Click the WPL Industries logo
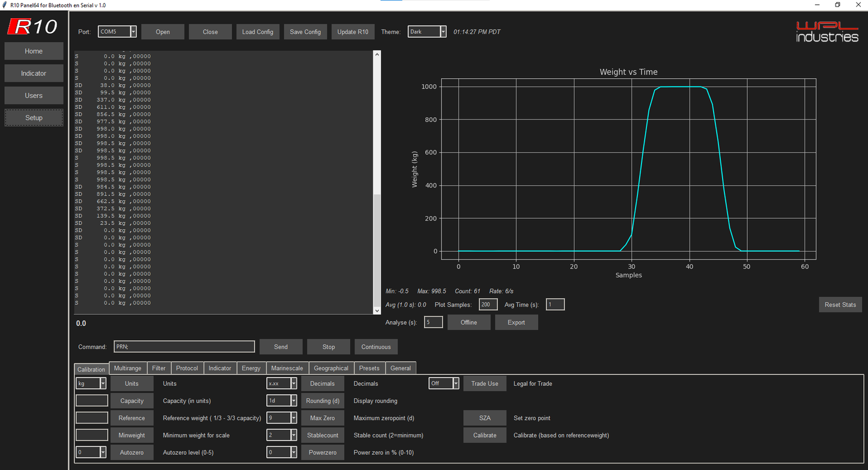Screen dimensions: 868x470 click(827, 31)
